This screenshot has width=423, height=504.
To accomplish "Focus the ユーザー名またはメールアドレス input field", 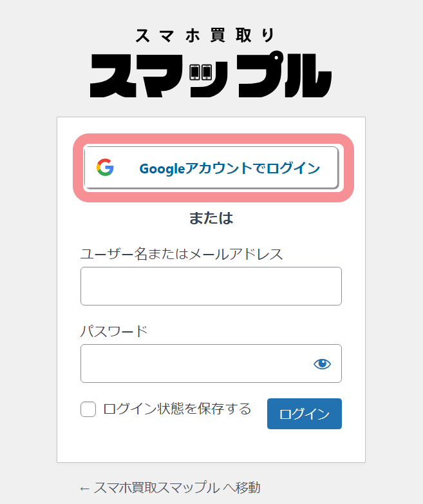I will coord(211,286).
